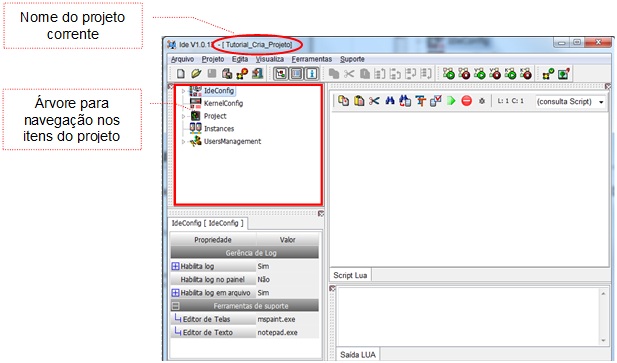Select the KernelConfig tree item
The height and width of the screenshot is (363, 617).
point(223,103)
